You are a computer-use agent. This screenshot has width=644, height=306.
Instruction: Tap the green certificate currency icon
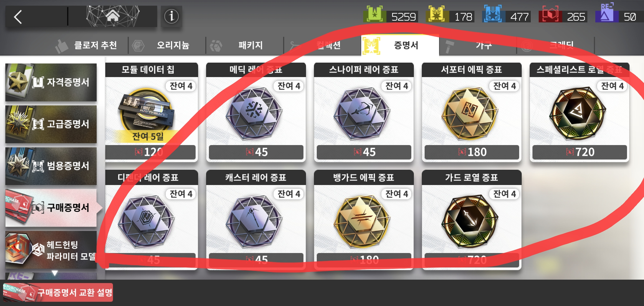(375, 14)
